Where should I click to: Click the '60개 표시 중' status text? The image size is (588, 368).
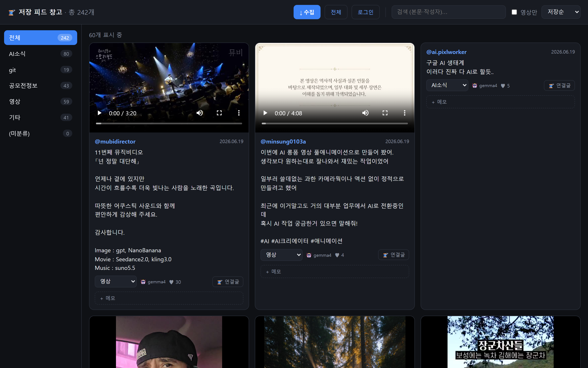105,35
